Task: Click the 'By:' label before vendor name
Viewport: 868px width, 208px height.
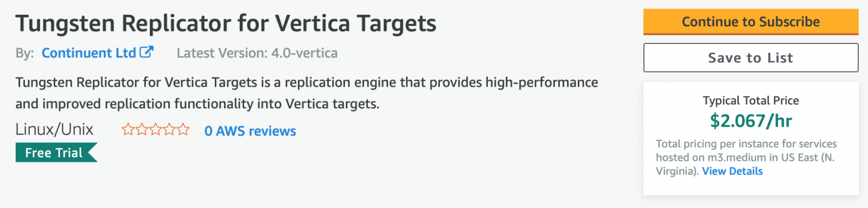Action: 25,53
